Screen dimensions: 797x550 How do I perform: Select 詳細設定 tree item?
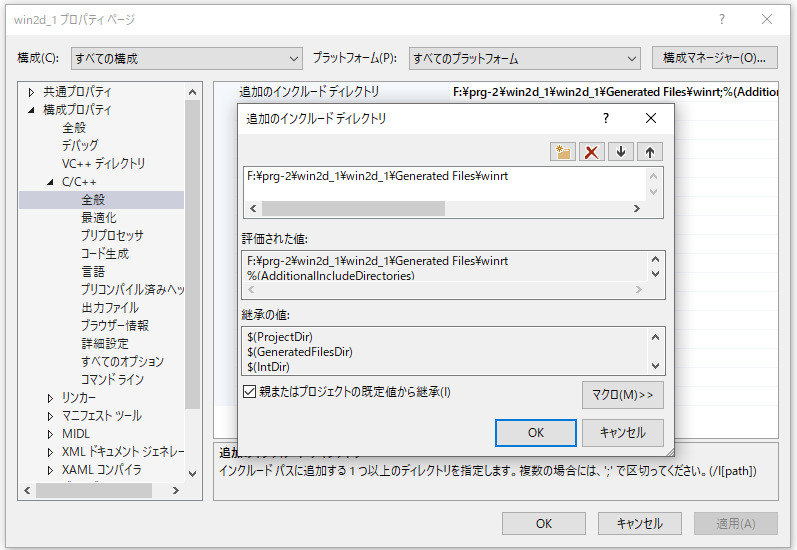click(x=105, y=344)
